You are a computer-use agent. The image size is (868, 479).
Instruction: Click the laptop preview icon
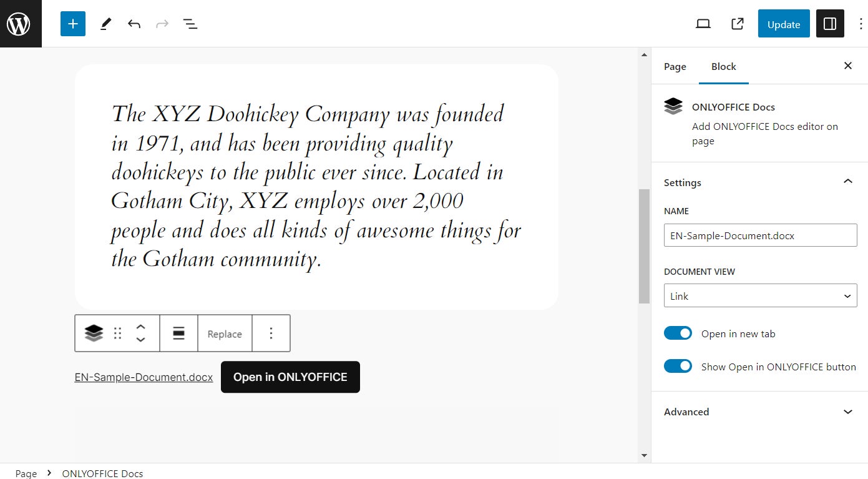pos(703,24)
